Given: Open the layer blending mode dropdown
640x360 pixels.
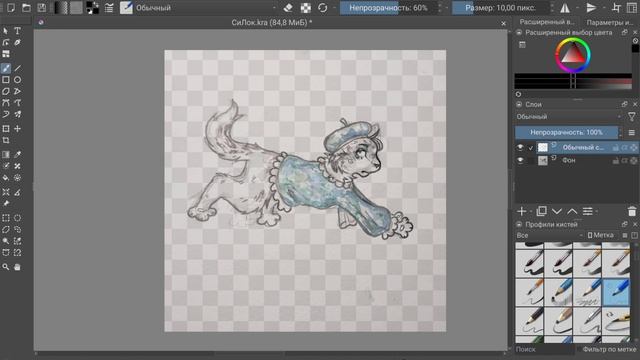Looking at the screenshot, I should 569,117.
